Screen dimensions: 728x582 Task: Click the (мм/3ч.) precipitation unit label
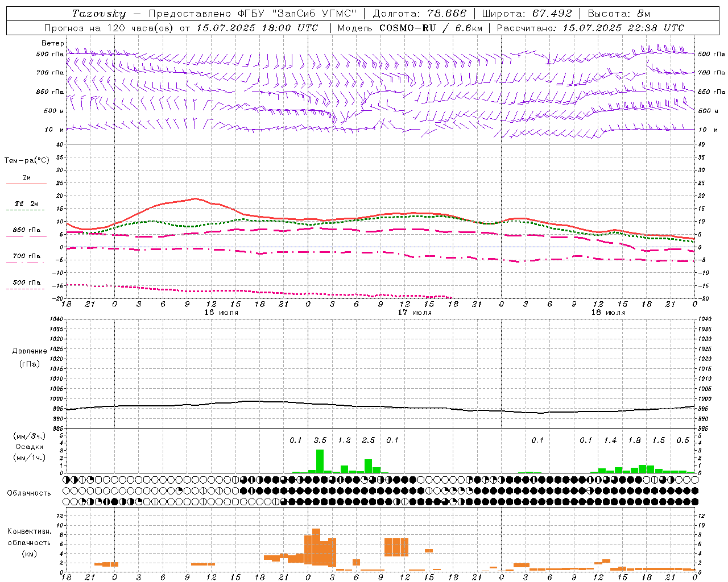(x=30, y=436)
